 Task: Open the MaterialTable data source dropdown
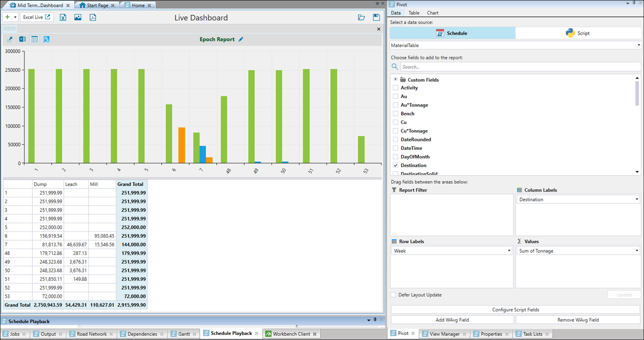click(x=639, y=45)
